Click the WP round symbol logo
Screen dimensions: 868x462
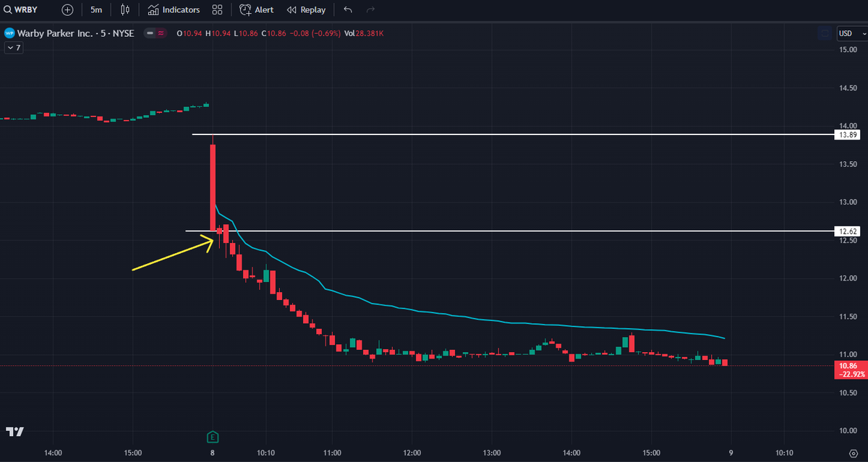click(x=9, y=33)
